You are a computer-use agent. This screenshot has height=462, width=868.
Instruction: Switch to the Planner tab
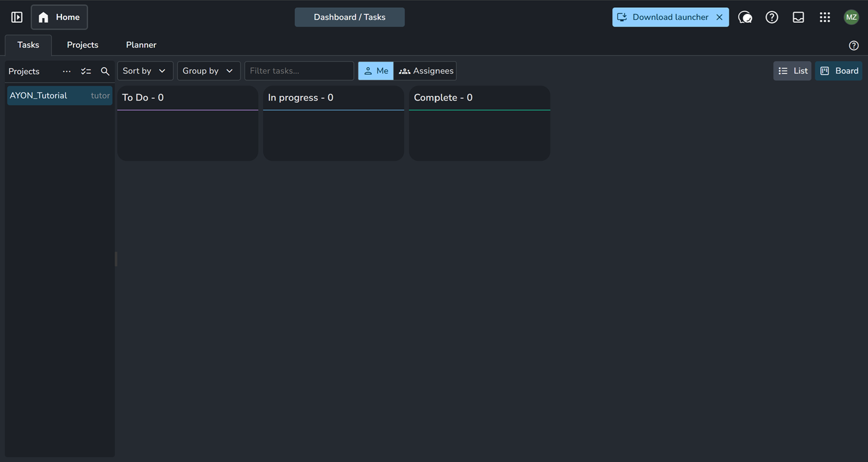[141, 45]
